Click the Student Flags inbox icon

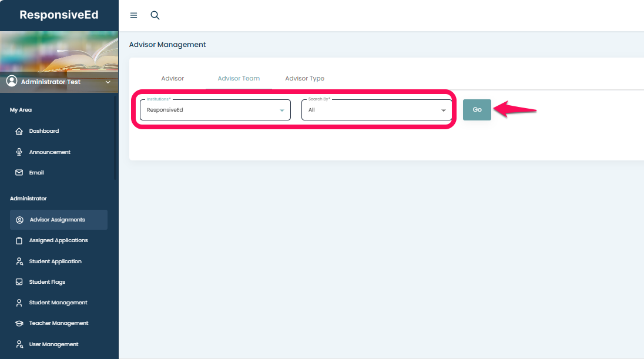coord(19,282)
